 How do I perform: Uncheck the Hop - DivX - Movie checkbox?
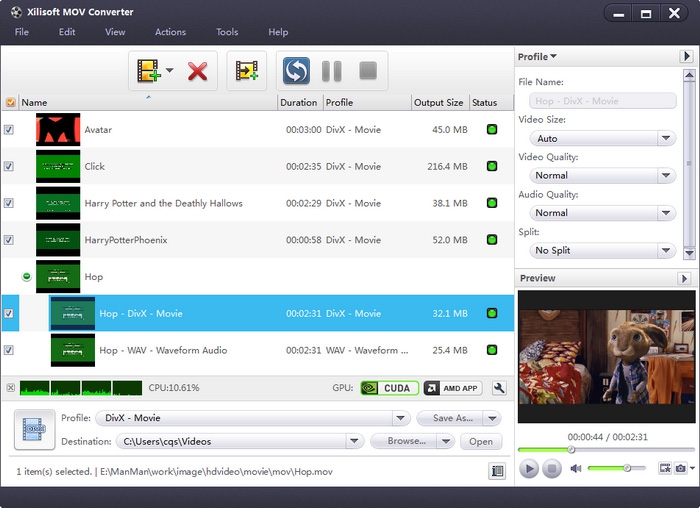click(8, 313)
